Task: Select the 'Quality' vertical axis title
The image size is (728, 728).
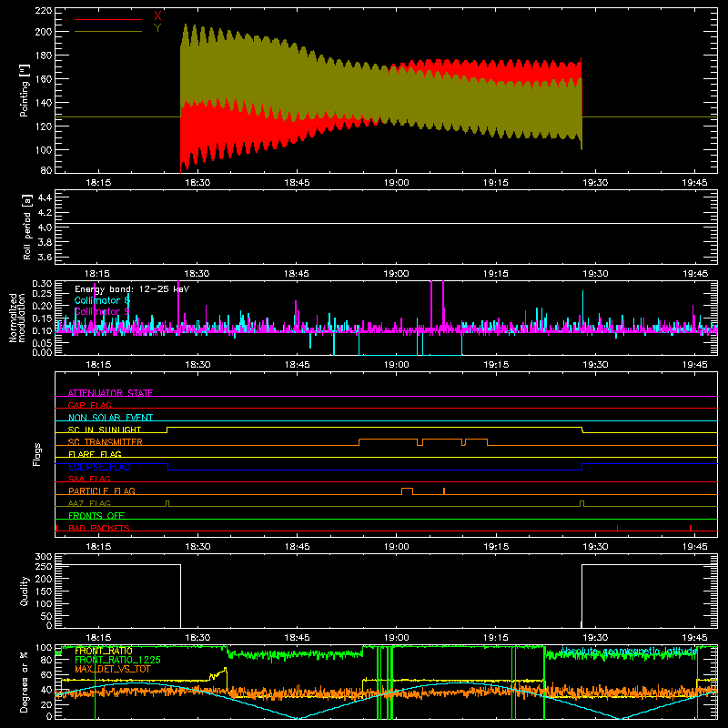Action: coord(25,591)
